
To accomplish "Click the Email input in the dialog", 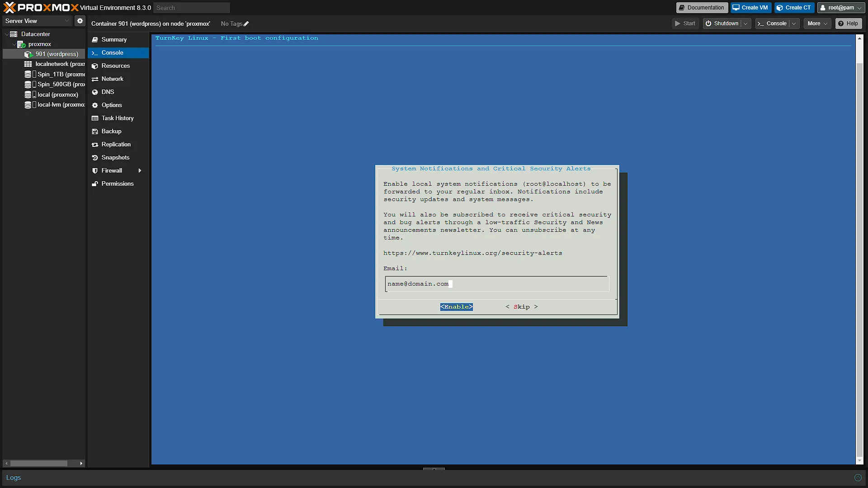I will pyautogui.click(x=497, y=284).
